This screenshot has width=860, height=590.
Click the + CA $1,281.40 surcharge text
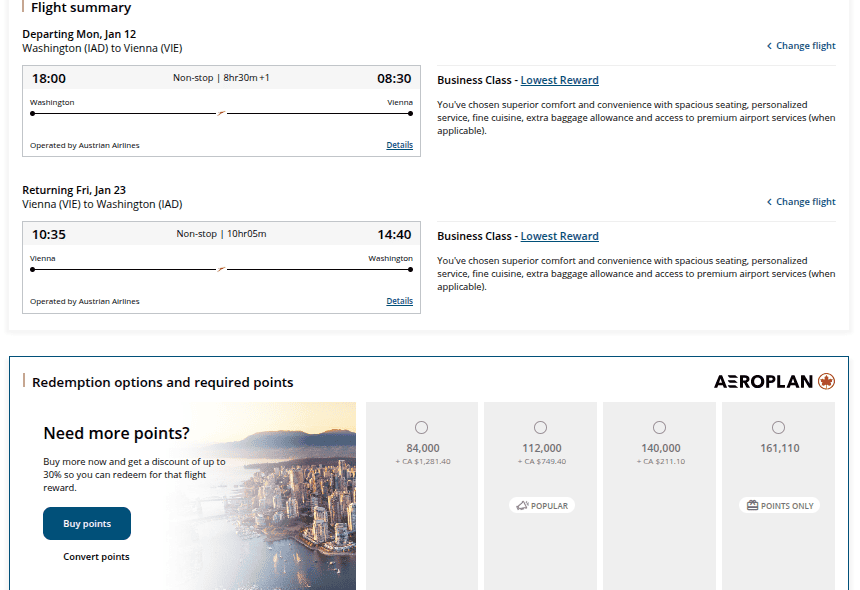click(423, 462)
